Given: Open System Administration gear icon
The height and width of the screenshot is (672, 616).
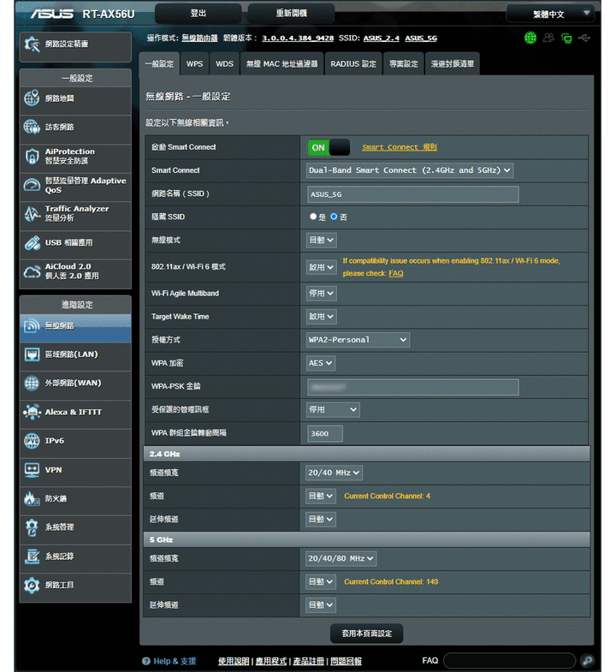Looking at the screenshot, I should pos(32,527).
